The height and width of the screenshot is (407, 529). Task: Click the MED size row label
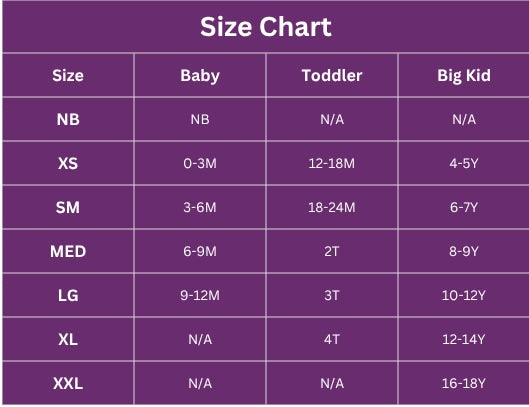[68, 251]
